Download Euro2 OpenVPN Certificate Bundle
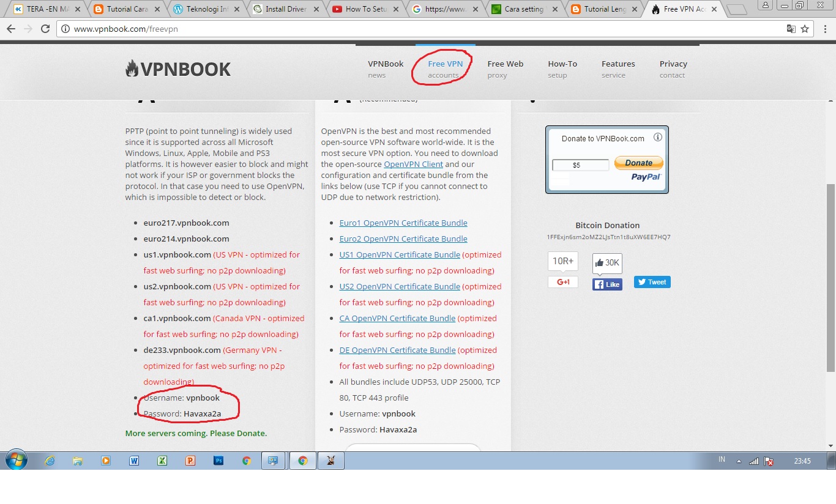Screen dimensions: 836x504 click(403, 239)
